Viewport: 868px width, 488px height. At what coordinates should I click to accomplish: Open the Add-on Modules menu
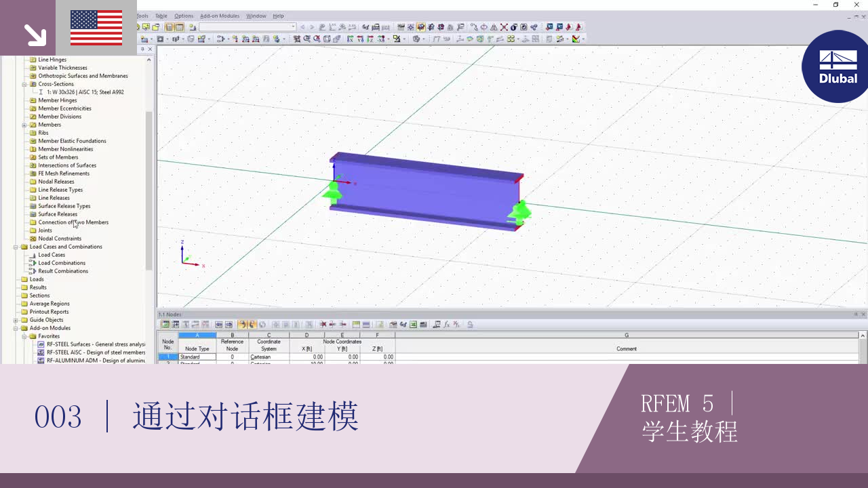pyautogui.click(x=220, y=16)
